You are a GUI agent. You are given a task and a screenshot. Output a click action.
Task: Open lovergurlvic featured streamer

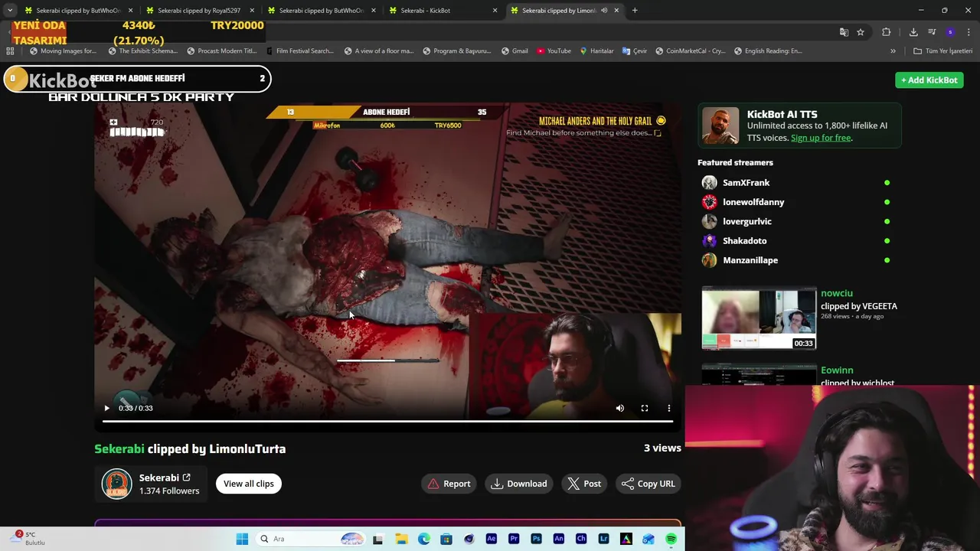pyautogui.click(x=747, y=221)
